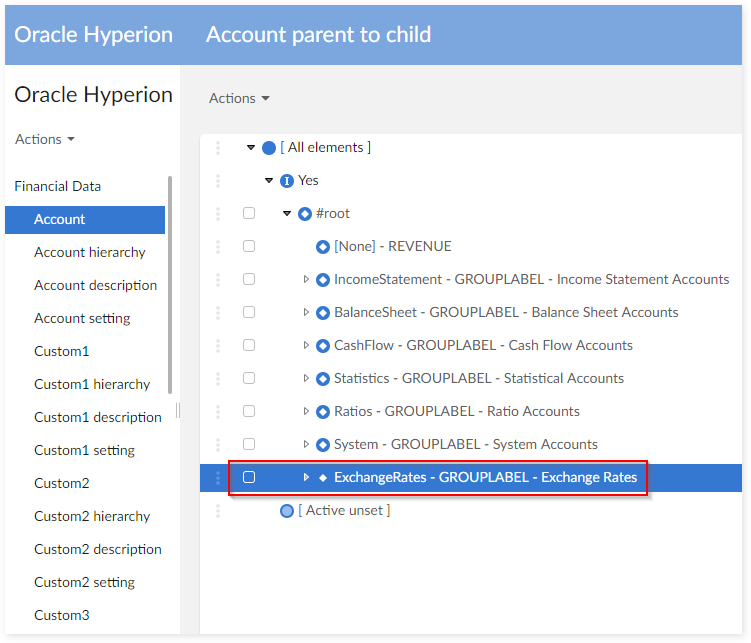Click the diamond icon next to IncomeStatement
Image resolution: width=751 pixels, height=643 pixels.
323,280
